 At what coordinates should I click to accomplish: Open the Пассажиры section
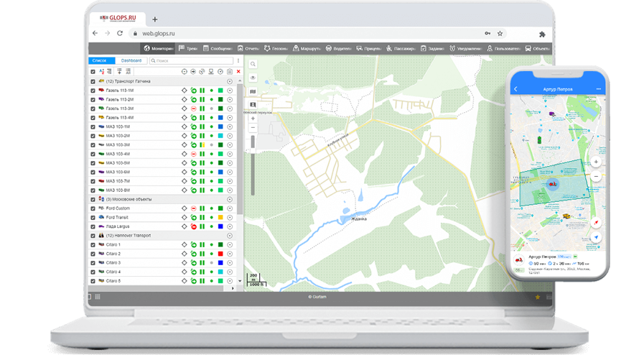401,48
